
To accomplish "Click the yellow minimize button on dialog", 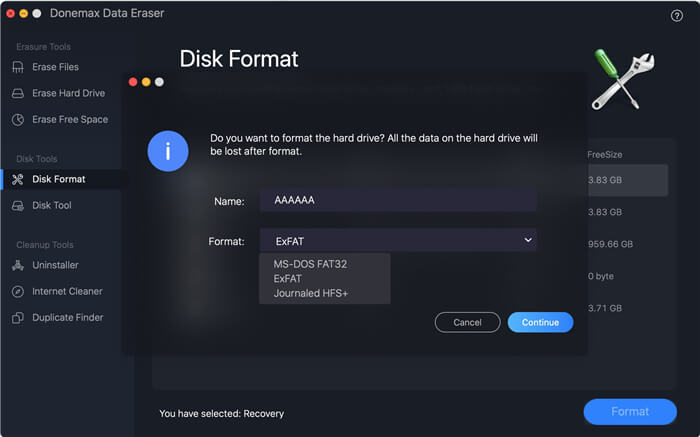I will (x=146, y=82).
